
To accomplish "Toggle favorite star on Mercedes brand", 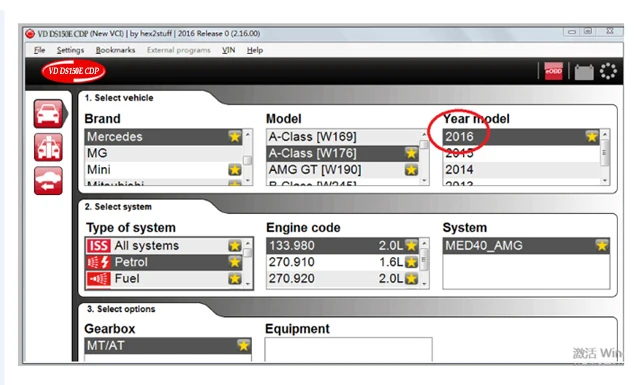I will click(235, 136).
